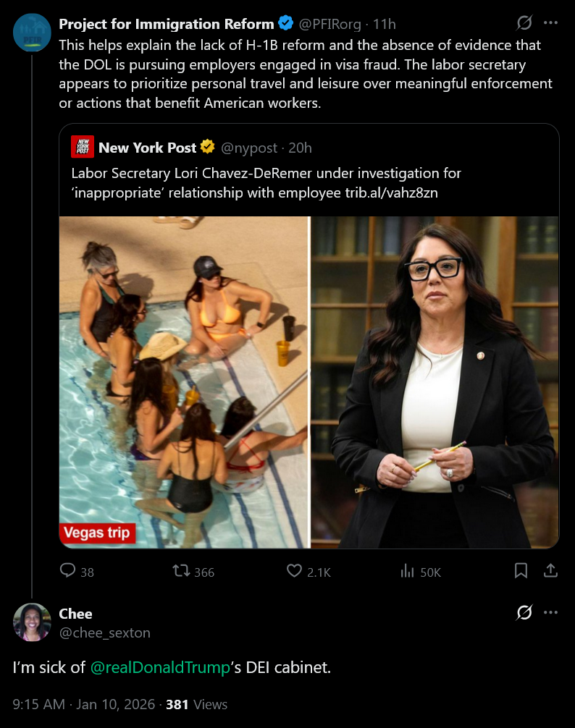Click the @chee_sexton handle
The image size is (575, 728).
pyautogui.click(x=104, y=632)
